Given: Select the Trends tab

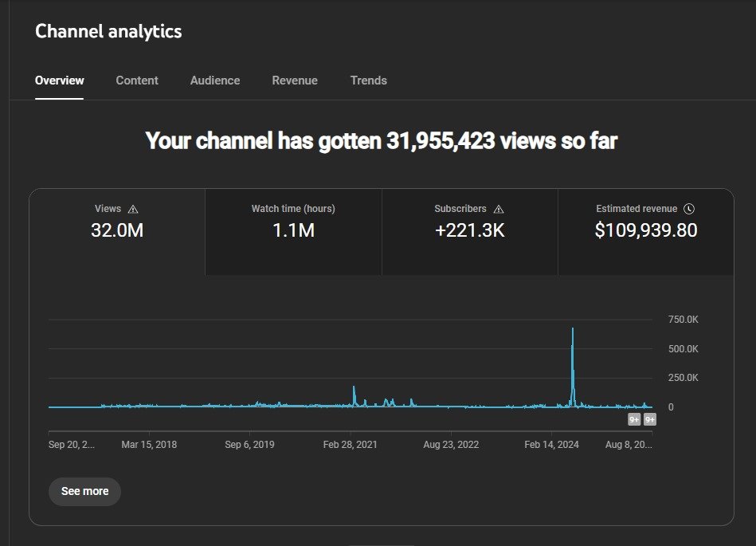Looking at the screenshot, I should tap(369, 81).
